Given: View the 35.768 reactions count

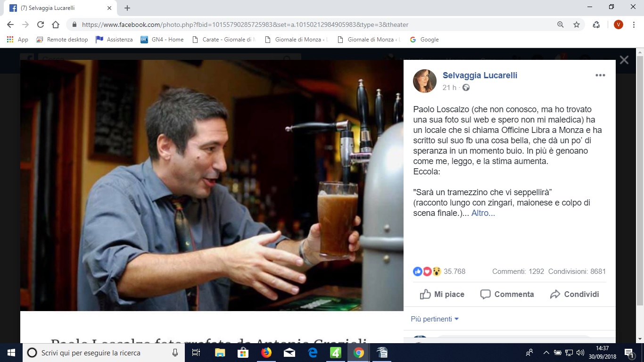Looking at the screenshot, I should tap(454, 271).
